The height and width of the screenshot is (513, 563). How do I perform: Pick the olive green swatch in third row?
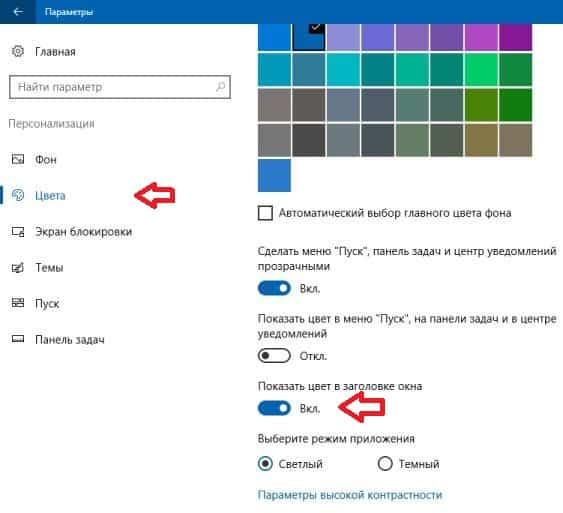click(x=481, y=105)
